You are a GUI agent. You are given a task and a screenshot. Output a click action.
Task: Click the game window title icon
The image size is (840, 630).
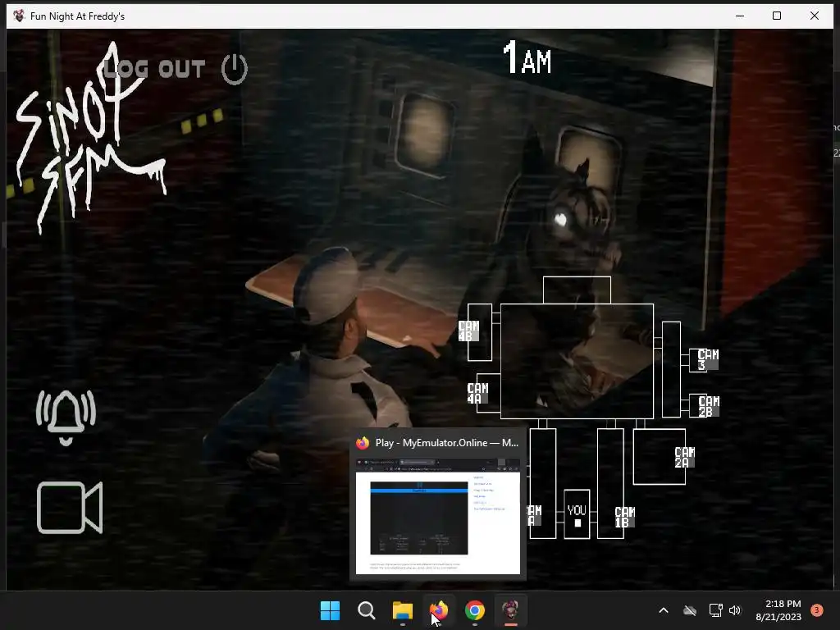click(x=19, y=16)
